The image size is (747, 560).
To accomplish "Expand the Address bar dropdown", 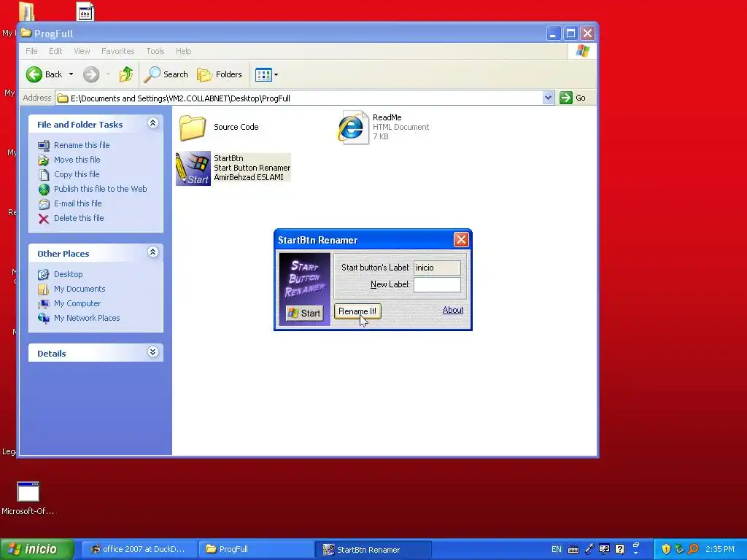I will click(x=548, y=98).
